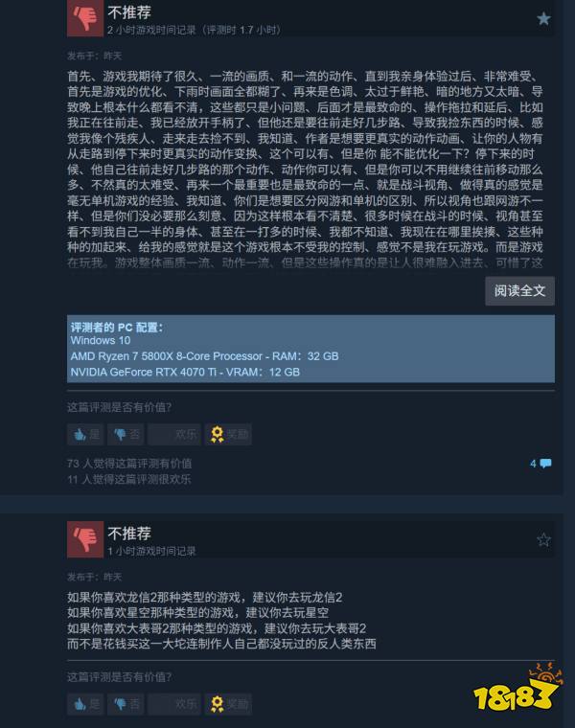Vote 否 (not helpful) on the first review
Viewport: 575px width, 728px height.
coord(126,435)
